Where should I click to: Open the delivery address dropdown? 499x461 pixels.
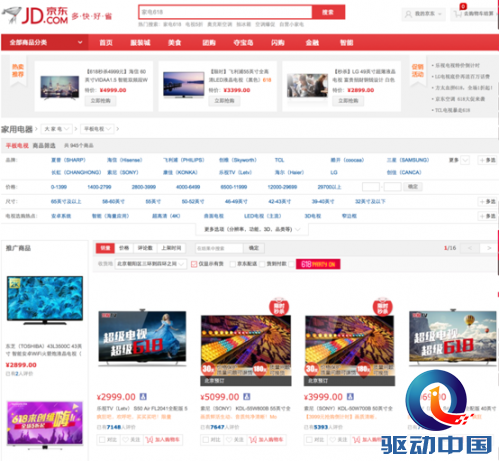[151, 264]
